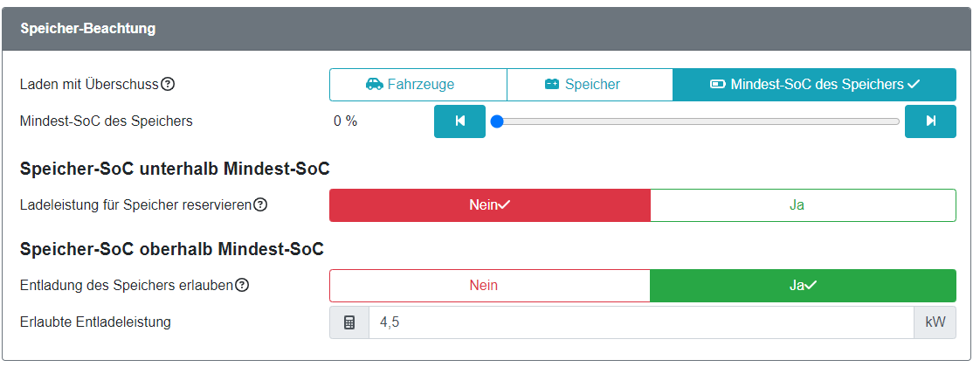Open help for Laden mit Überschuss

pyautogui.click(x=168, y=85)
